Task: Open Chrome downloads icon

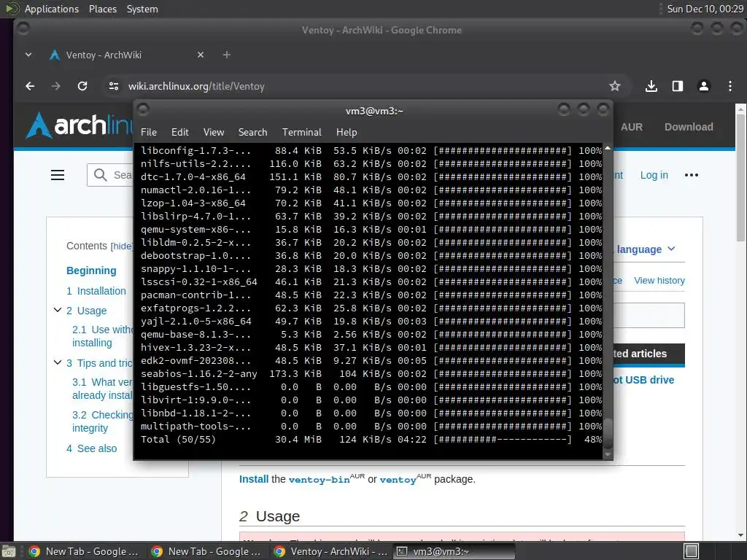Action: 651,86
